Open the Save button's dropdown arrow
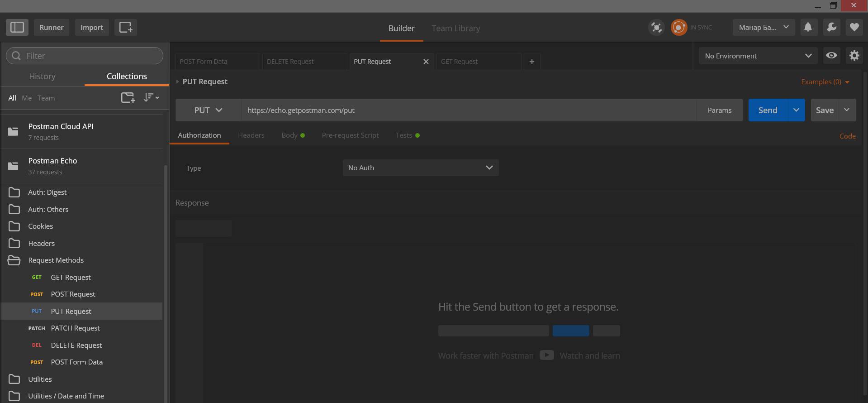Screen dimensions: 868x403 [847, 110]
